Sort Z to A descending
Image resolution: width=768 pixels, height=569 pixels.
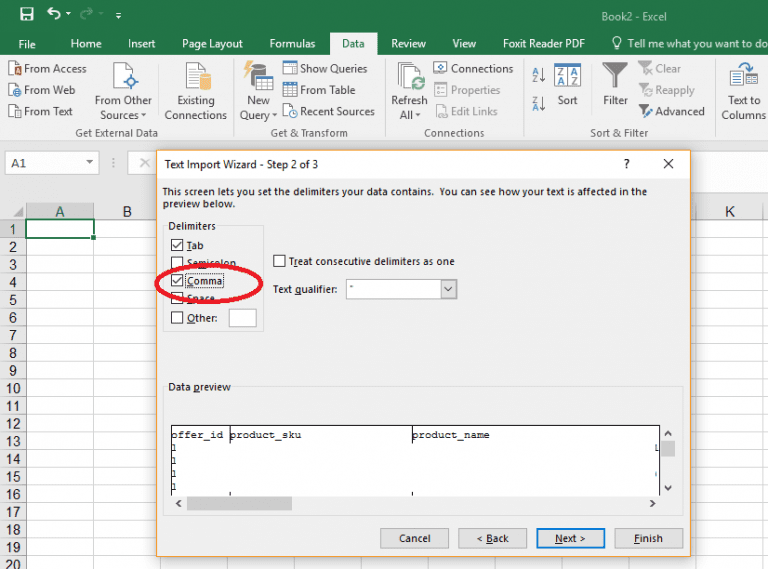(538, 103)
